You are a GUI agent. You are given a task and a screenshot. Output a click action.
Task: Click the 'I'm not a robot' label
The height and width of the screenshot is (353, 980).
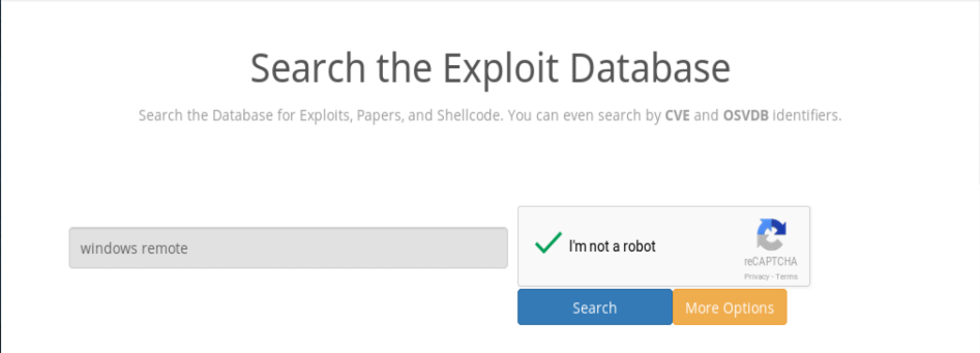[x=612, y=246]
